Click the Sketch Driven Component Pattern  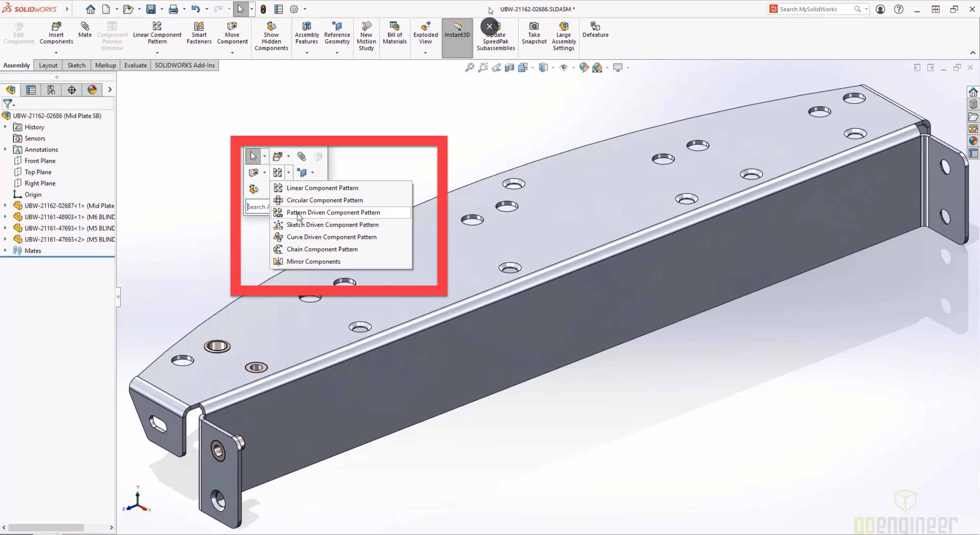(333, 225)
